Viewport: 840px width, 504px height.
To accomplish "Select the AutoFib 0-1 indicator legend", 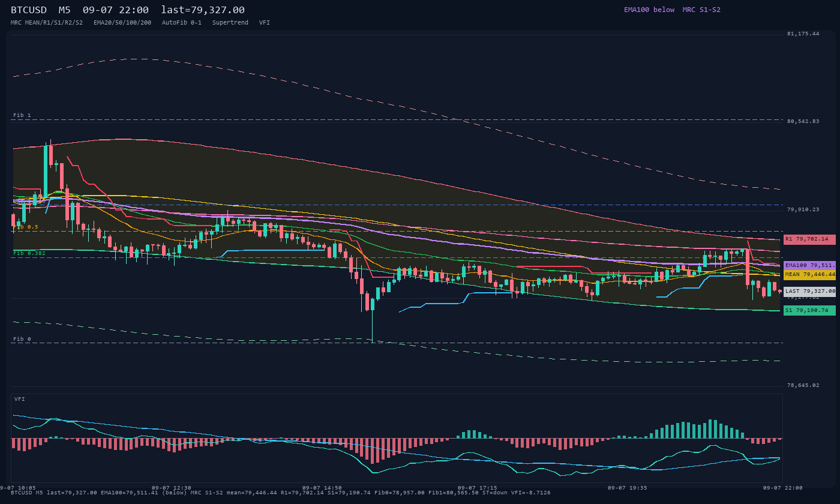I will tap(182, 22).
